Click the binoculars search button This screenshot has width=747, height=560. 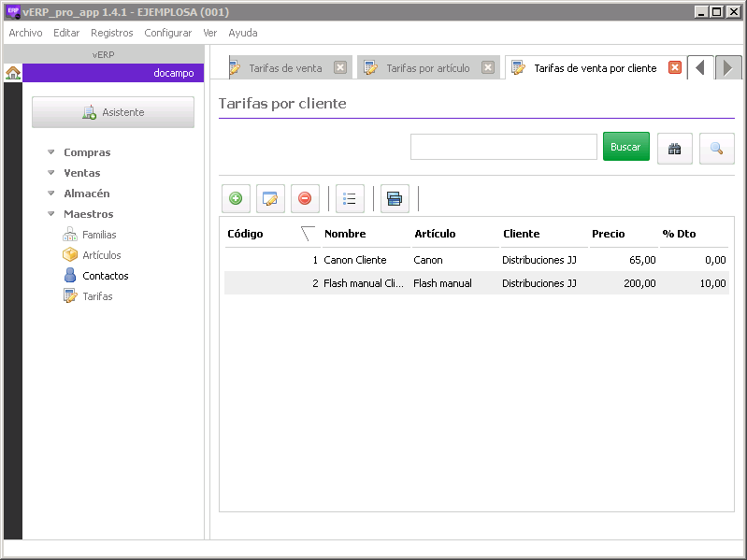pyautogui.click(x=675, y=149)
